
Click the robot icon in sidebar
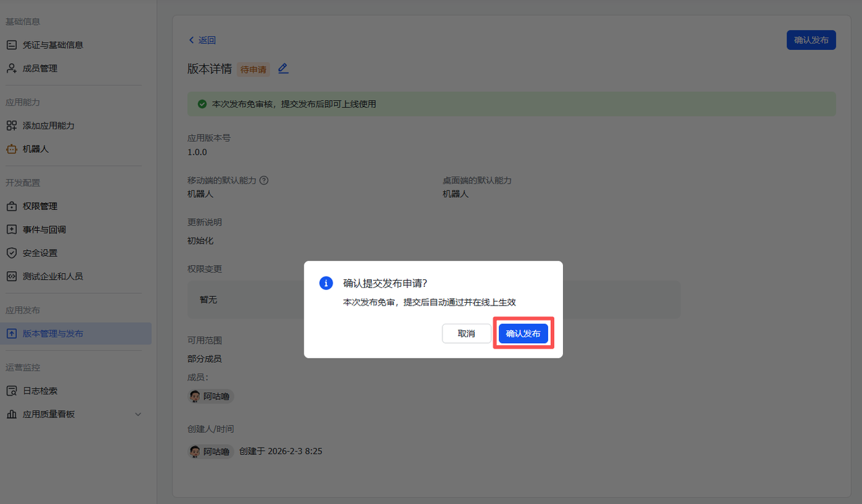(x=11, y=149)
